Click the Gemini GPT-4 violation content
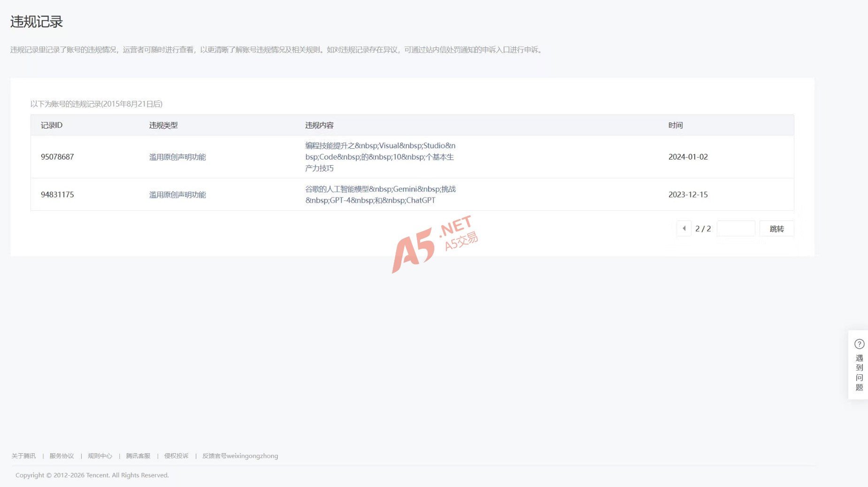 coord(380,195)
